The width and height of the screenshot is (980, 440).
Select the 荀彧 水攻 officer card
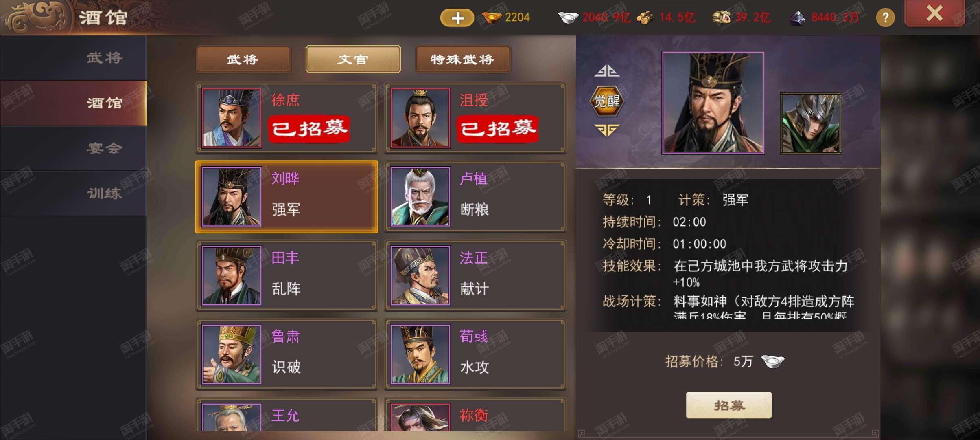(x=475, y=354)
